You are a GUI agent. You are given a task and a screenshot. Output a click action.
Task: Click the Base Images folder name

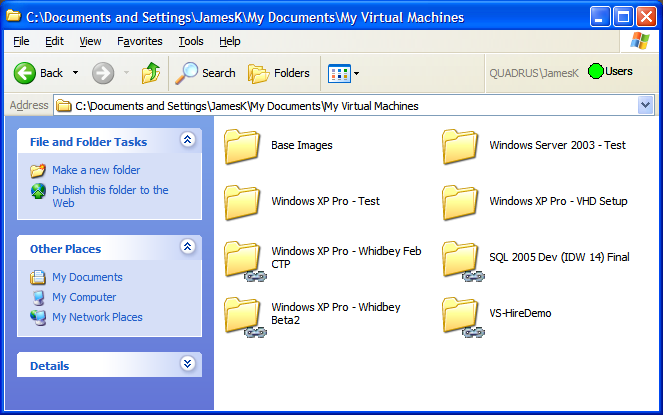(301, 145)
